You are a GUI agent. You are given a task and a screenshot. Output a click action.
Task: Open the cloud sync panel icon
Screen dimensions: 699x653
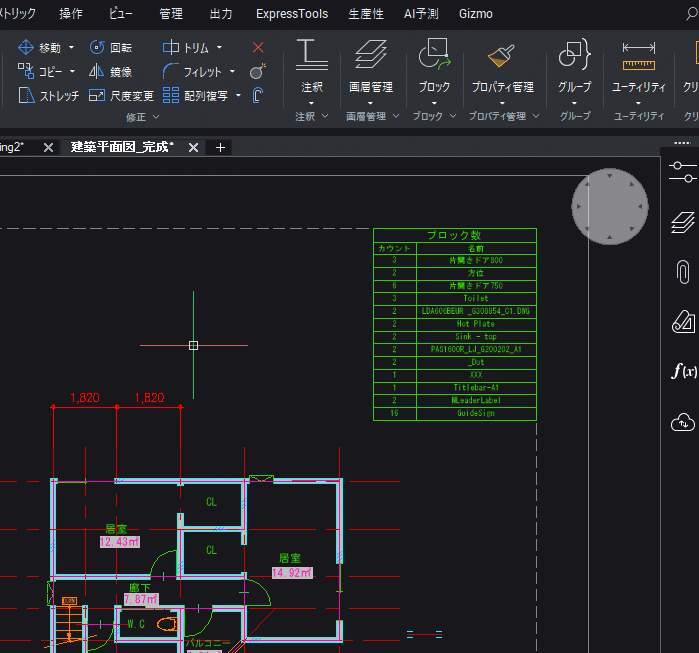[x=683, y=423]
